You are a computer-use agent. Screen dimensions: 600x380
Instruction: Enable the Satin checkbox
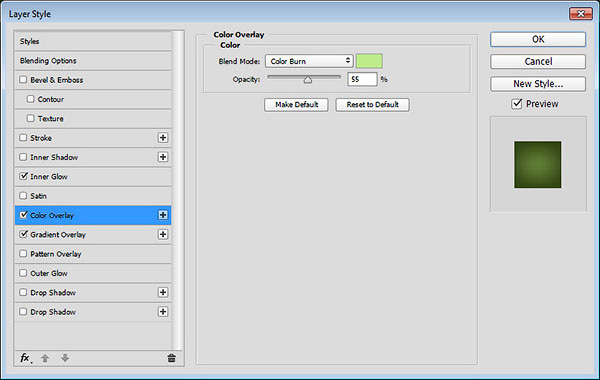[x=23, y=196]
